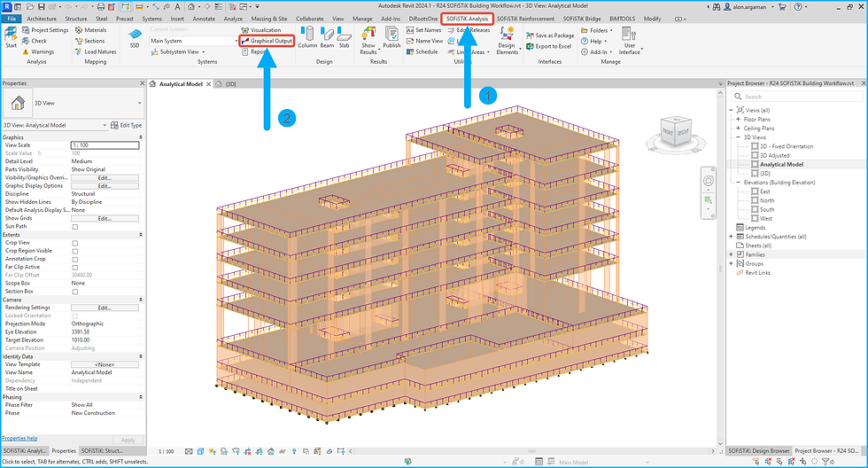
Task: Close the Analytical Model view tab
Action: tap(209, 84)
